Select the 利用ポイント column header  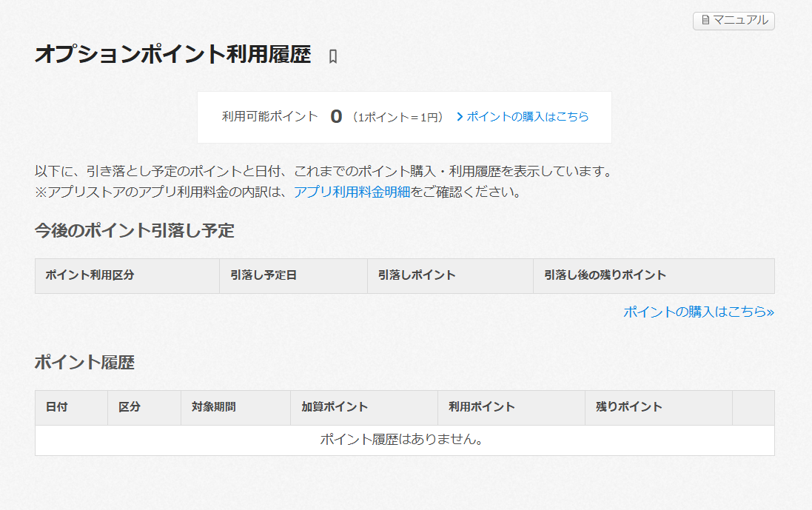[x=482, y=407]
